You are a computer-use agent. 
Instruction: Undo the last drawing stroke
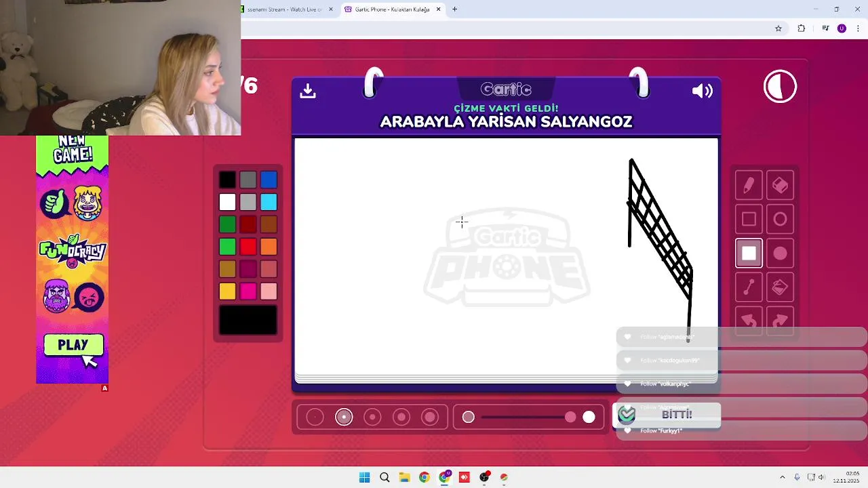(x=749, y=320)
